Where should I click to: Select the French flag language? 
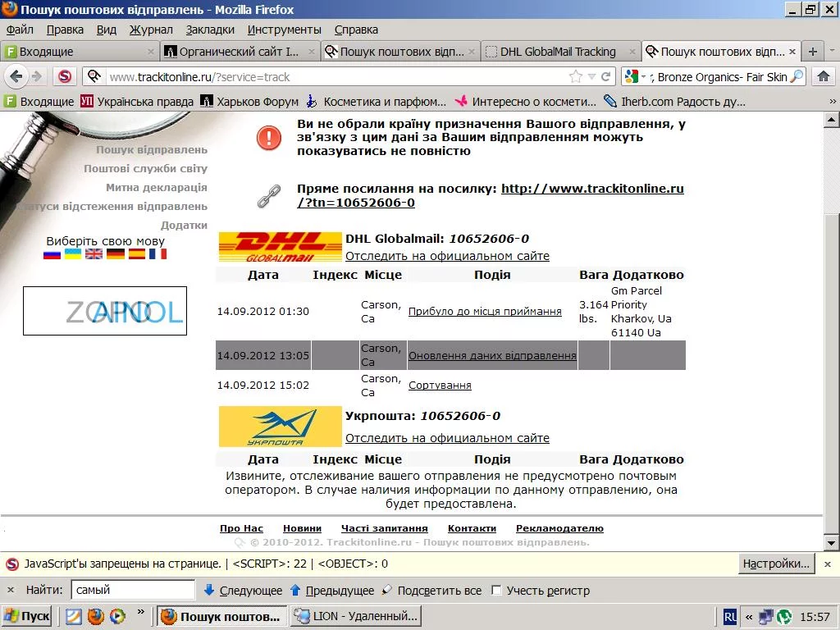pyautogui.click(x=157, y=254)
